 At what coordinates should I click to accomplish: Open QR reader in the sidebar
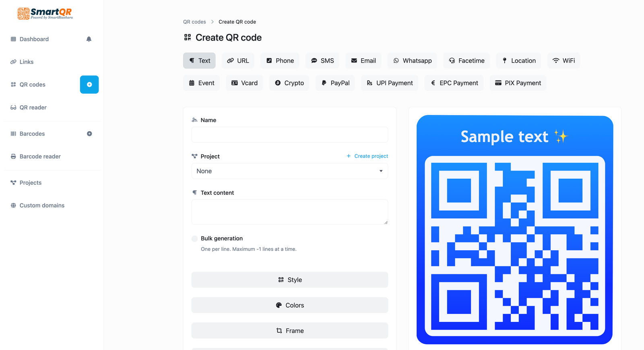29,107
